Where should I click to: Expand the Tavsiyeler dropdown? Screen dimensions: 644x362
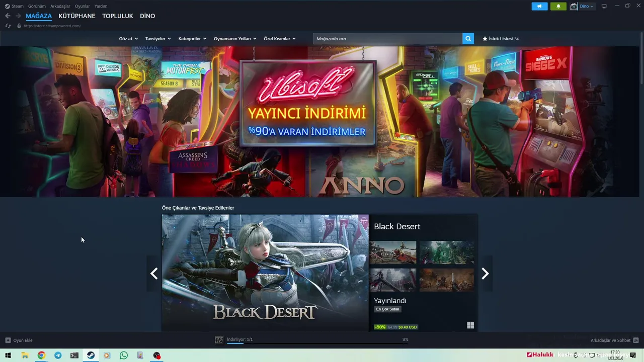pyautogui.click(x=158, y=39)
